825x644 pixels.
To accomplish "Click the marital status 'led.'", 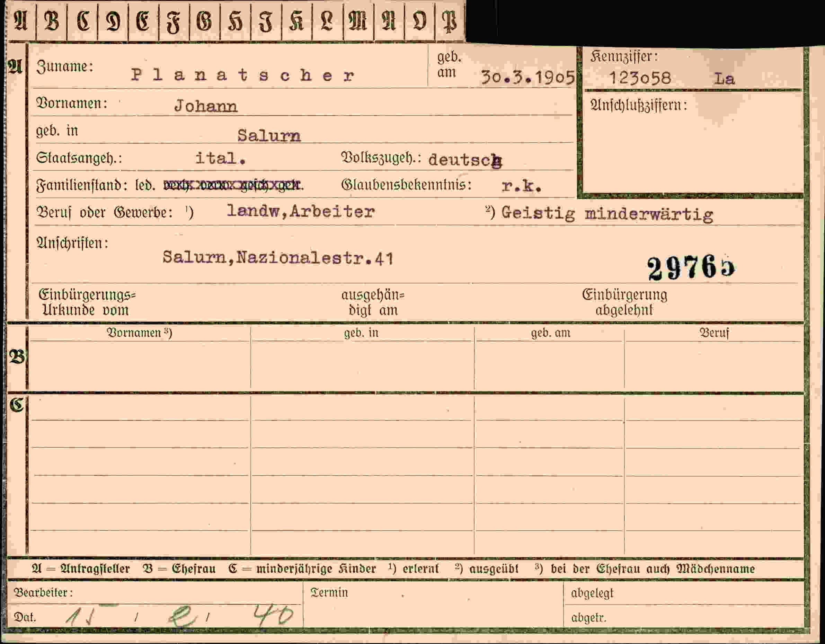I will (145, 185).
